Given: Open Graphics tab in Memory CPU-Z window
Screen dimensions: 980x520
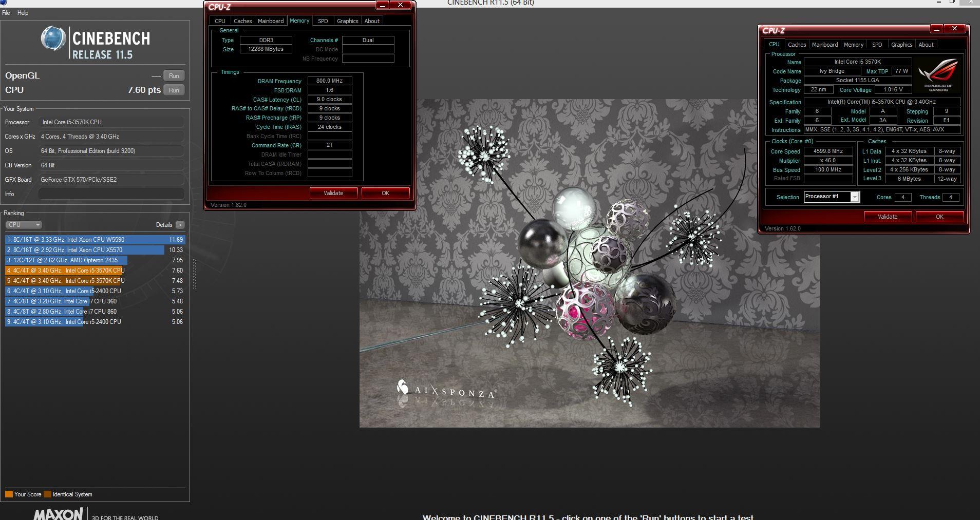Looking at the screenshot, I should point(347,21).
